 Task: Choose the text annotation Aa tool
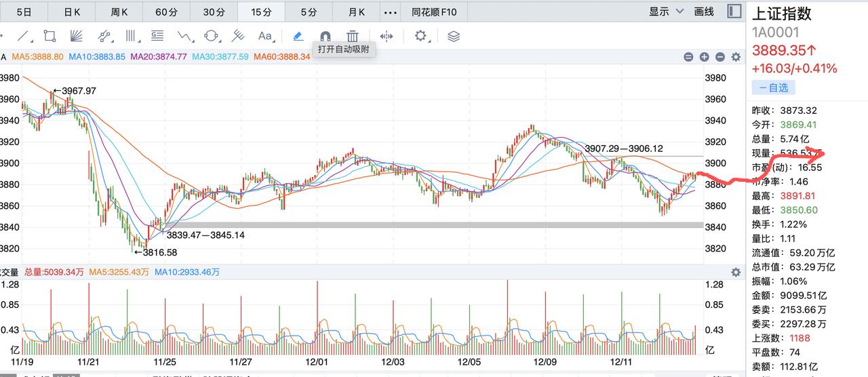click(265, 36)
